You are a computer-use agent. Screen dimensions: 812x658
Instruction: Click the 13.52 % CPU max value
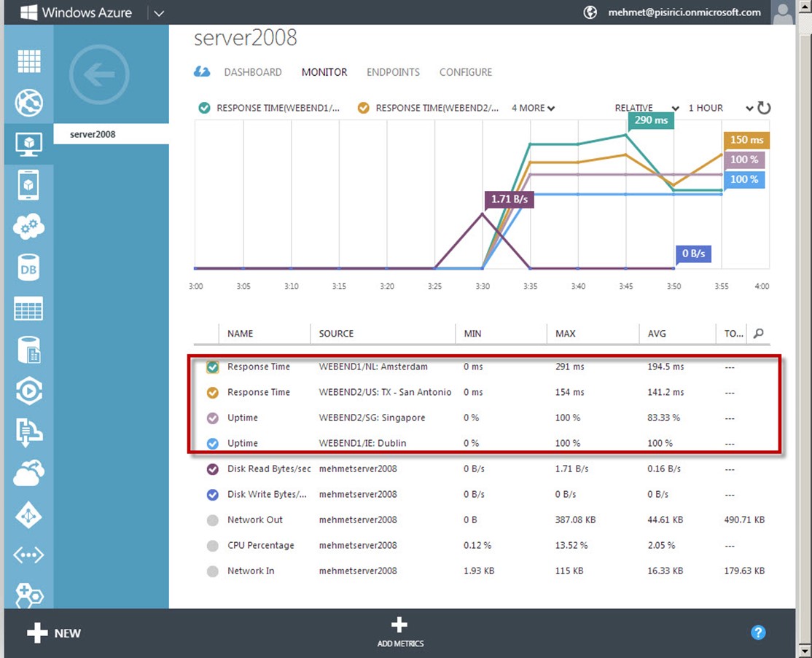point(571,545)
